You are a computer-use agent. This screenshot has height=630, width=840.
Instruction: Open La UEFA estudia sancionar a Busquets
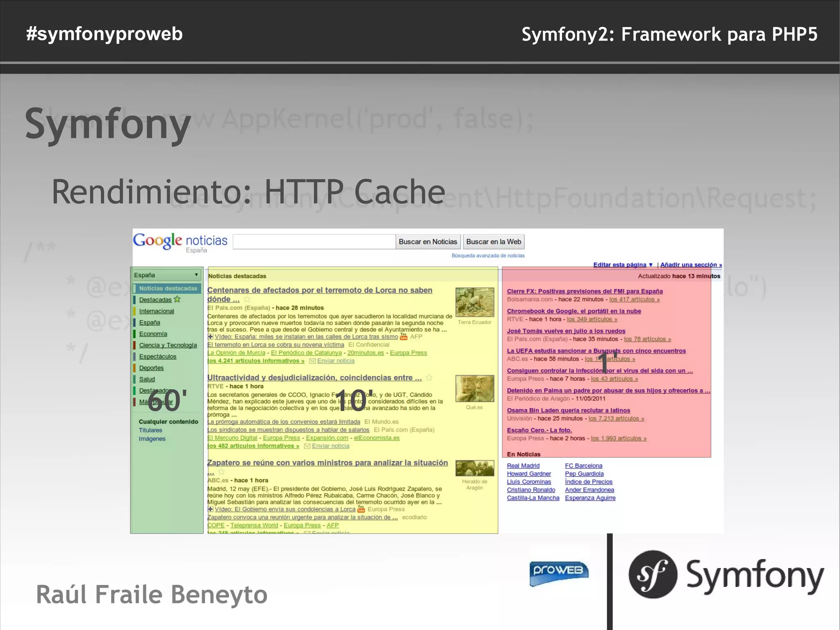tap(596, 351)
